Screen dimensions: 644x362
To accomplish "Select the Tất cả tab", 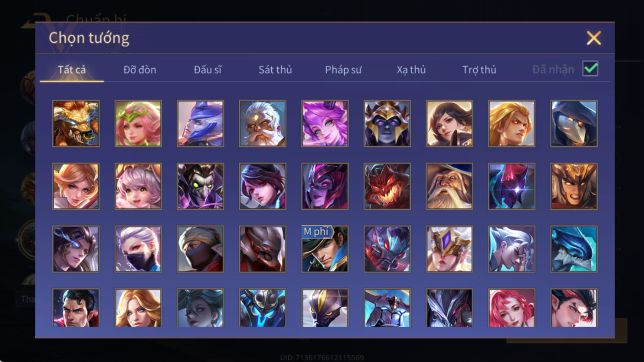I will [x=72, y=70].
